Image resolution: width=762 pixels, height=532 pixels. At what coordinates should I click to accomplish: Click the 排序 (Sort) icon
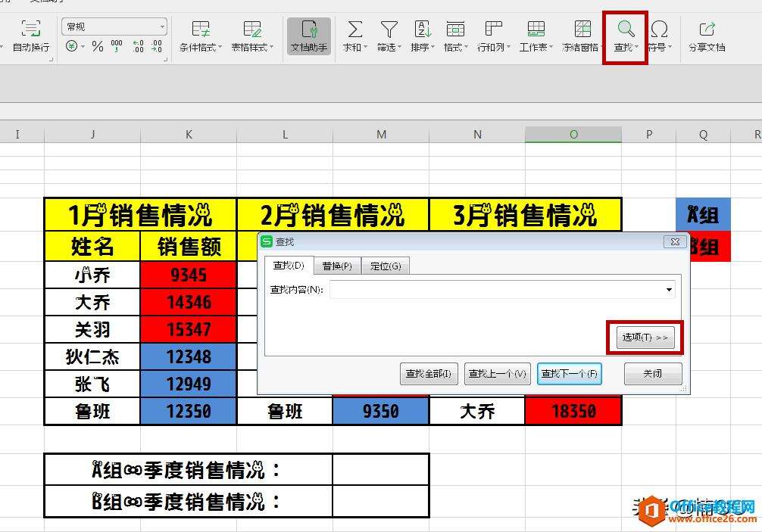(422, 30)
